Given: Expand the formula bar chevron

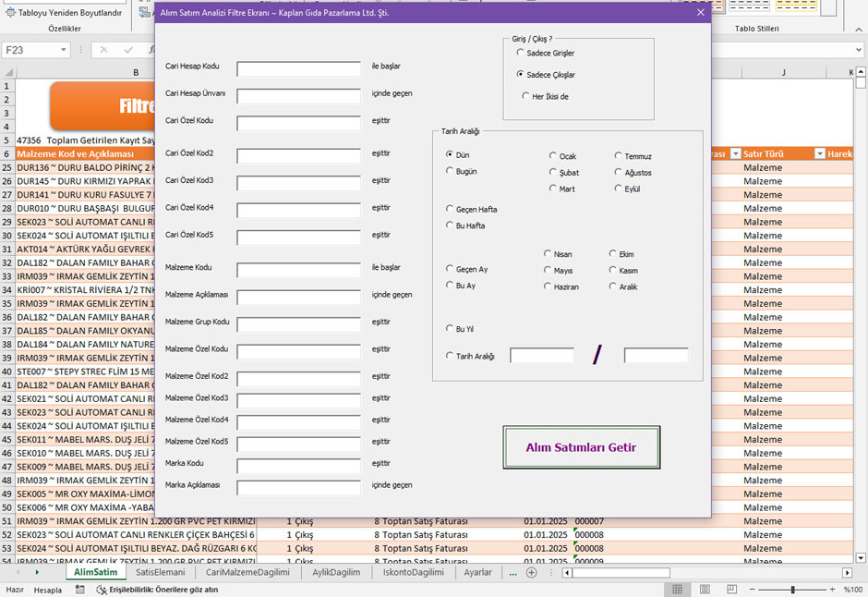Looking at the screenshot, I should [859, 50].
